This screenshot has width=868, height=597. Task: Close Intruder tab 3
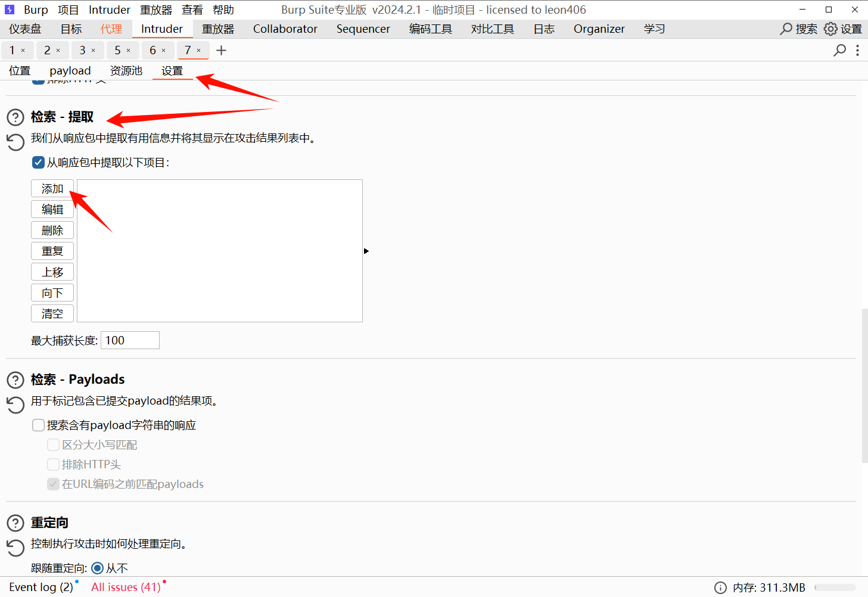94,51
